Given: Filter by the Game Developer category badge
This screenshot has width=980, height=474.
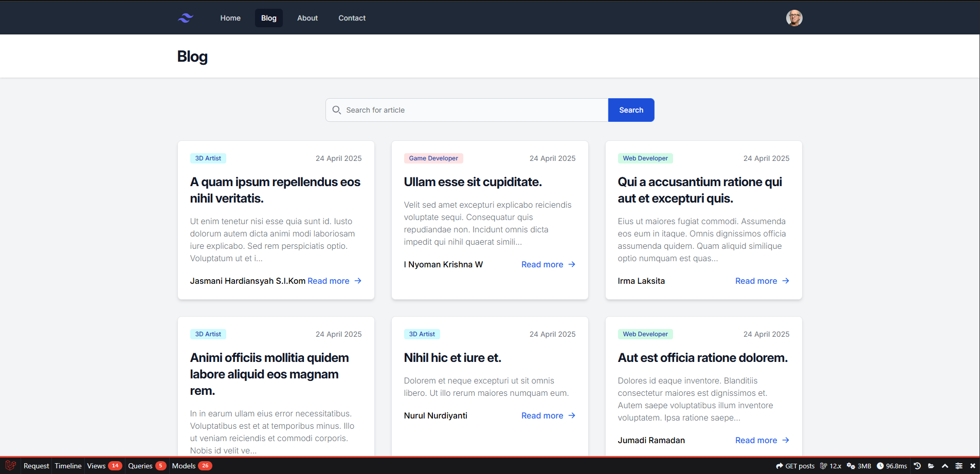Looking at the screenshot, I should pyautogui.click(x=433, y=158).
